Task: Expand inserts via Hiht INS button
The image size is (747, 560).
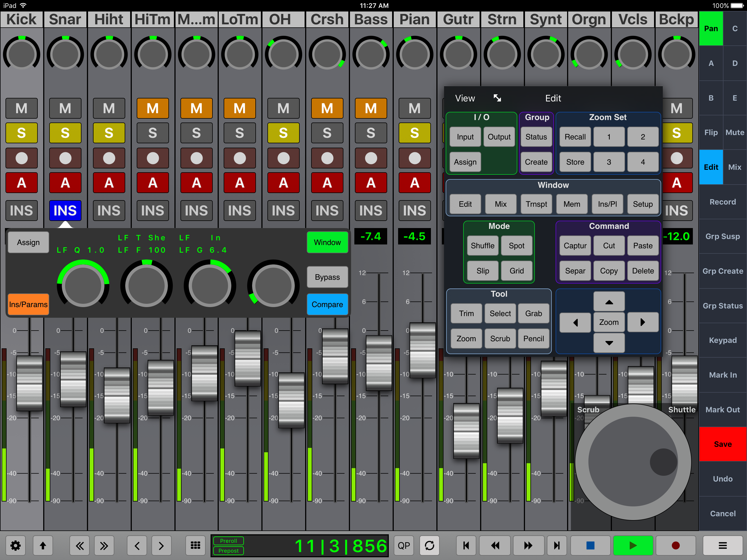Action: (109, 211)
